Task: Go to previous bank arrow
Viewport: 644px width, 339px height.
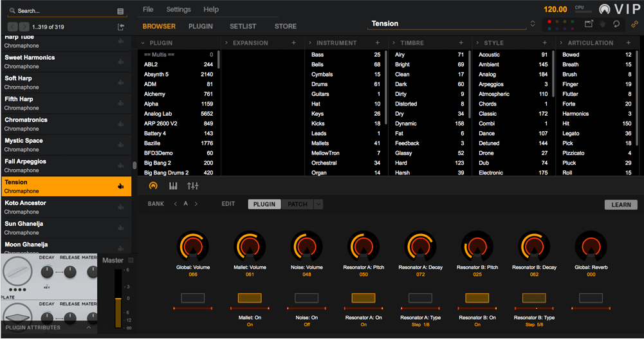Action: point(176,204)
